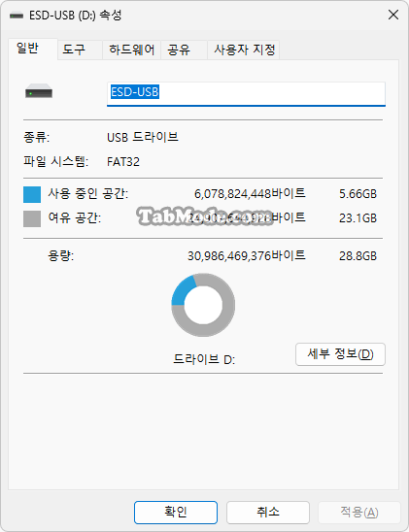This screenshot has height=532, width=409.
Task: Click the 적용(A) apply button
Action: click(359, 513)
